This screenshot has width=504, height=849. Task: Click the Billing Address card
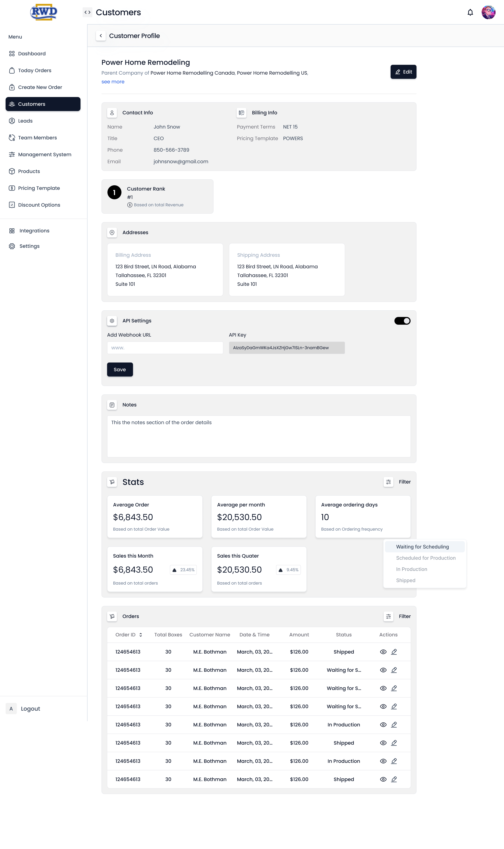(x=165, y=270)
